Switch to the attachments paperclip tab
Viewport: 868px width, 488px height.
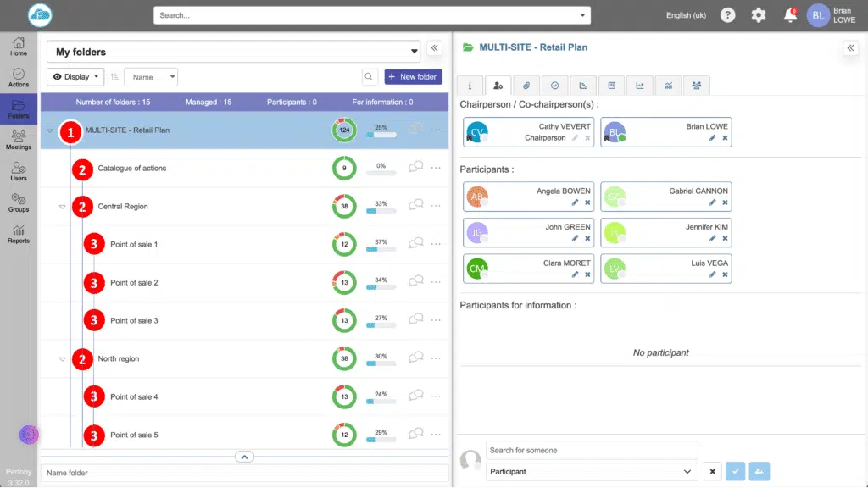[526, 86]
